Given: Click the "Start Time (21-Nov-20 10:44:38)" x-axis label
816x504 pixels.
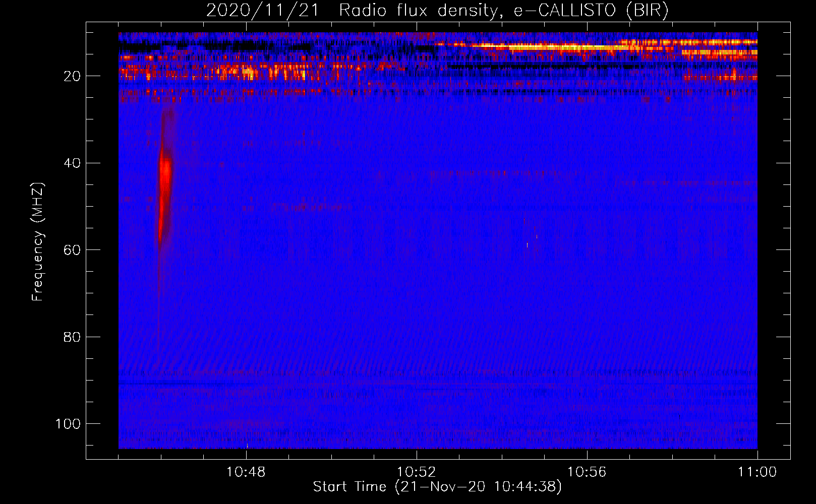Looking at the screenshot, I should tap(437, 487).
